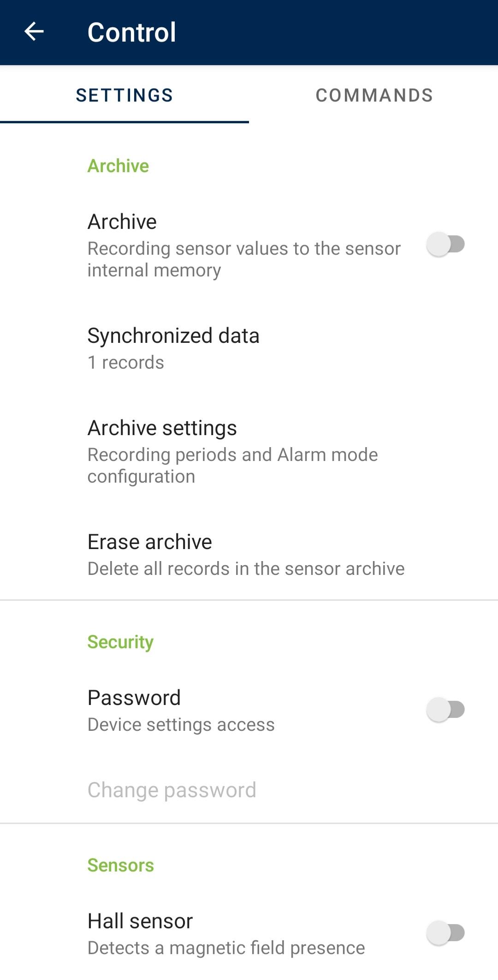Click the green Security section header

pos(121,642)
